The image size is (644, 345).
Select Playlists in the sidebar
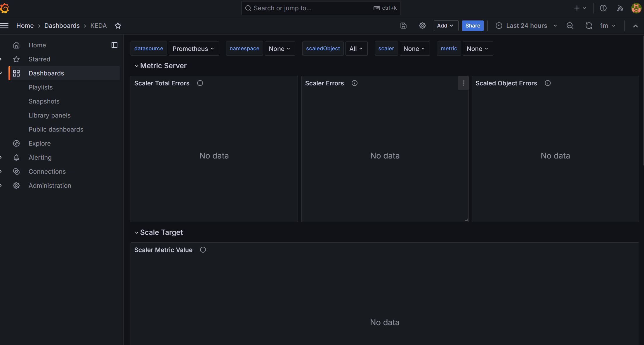pos(41,87)
